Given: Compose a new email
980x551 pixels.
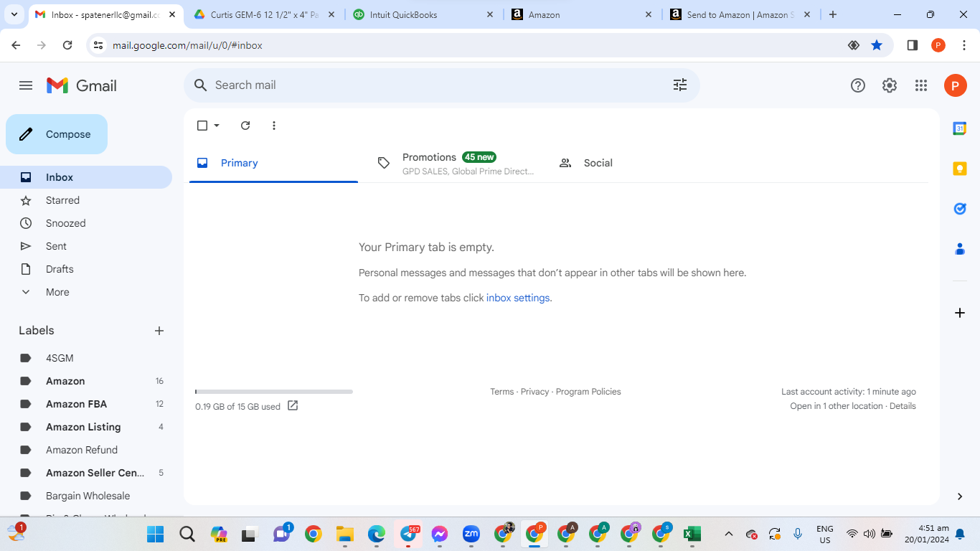Looking at the screenshot, I should [57, 134].
